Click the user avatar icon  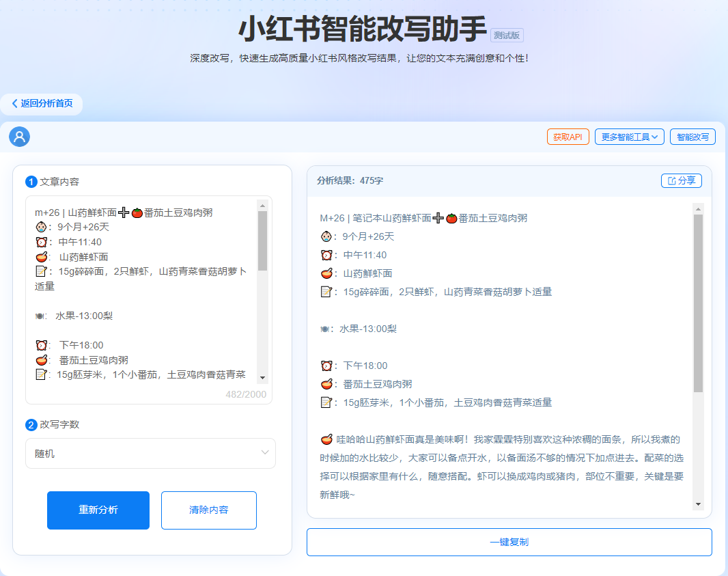click(20, 137)
